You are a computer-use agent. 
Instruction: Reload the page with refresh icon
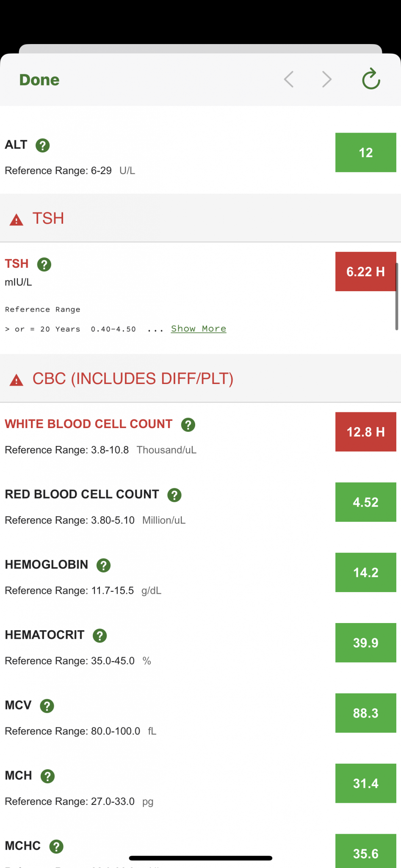[371, 79]
